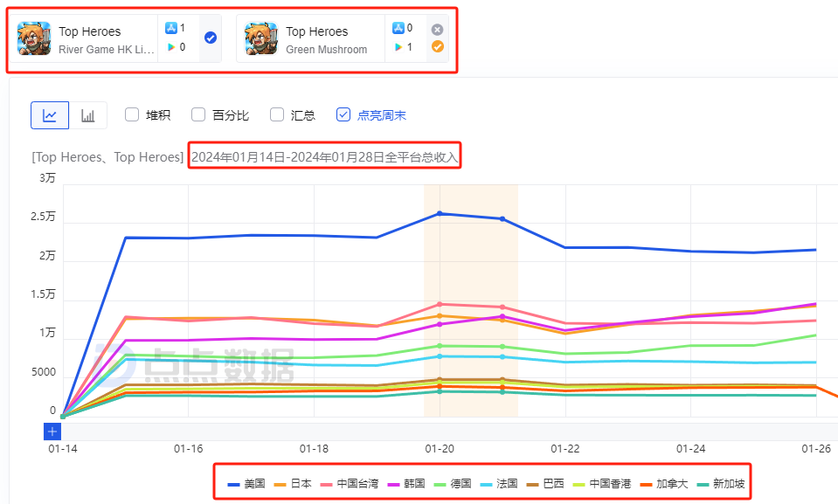Remove the Green Mushroom comparison app

pyautogui.click(x=437, y=28)
